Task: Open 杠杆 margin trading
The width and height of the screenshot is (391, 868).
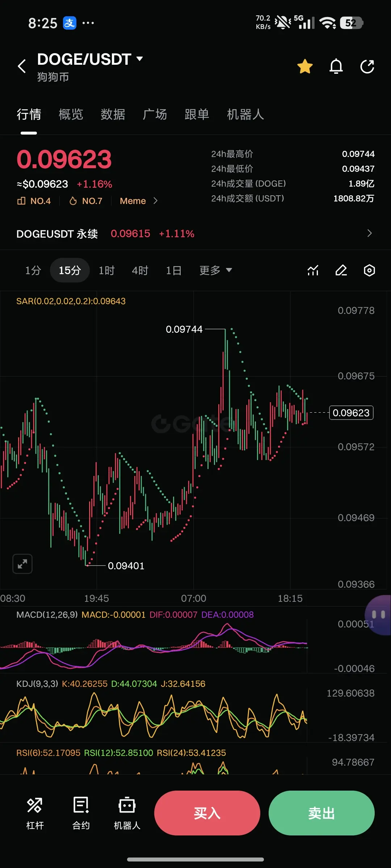Action: [35, 814]
